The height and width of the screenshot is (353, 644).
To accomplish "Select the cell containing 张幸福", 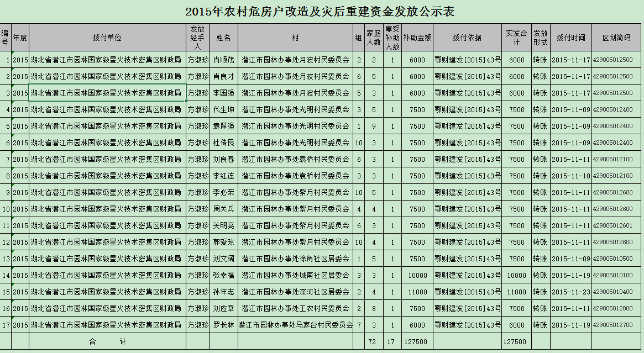I will pyautogui.click(x=223, y=276).
